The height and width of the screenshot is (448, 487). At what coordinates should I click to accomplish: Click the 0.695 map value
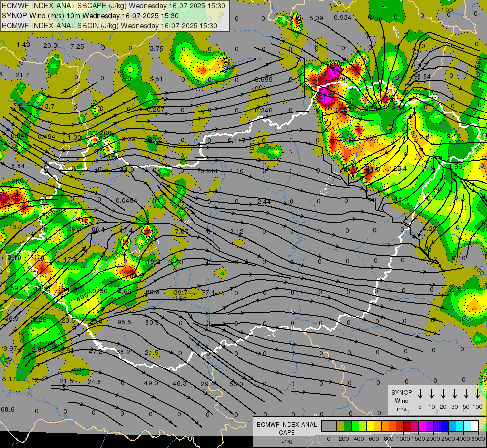(263, 80)
